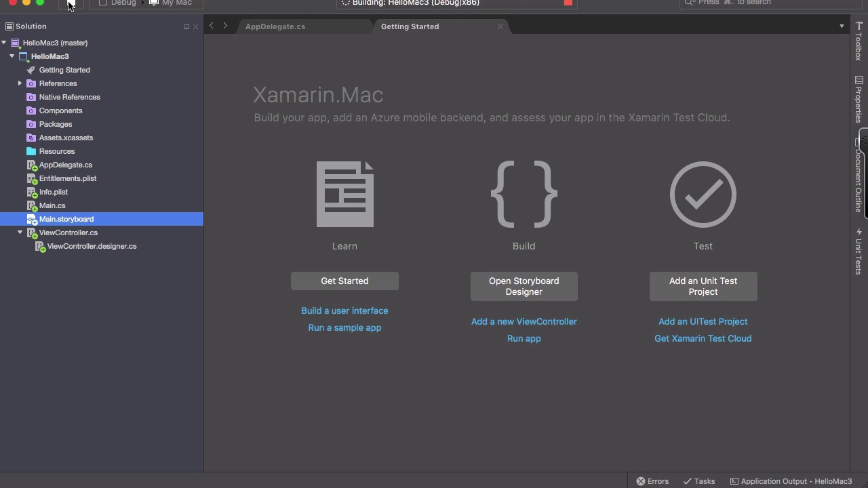
Task: Follow the Add a new ViewController link
Action: (524, 321)
